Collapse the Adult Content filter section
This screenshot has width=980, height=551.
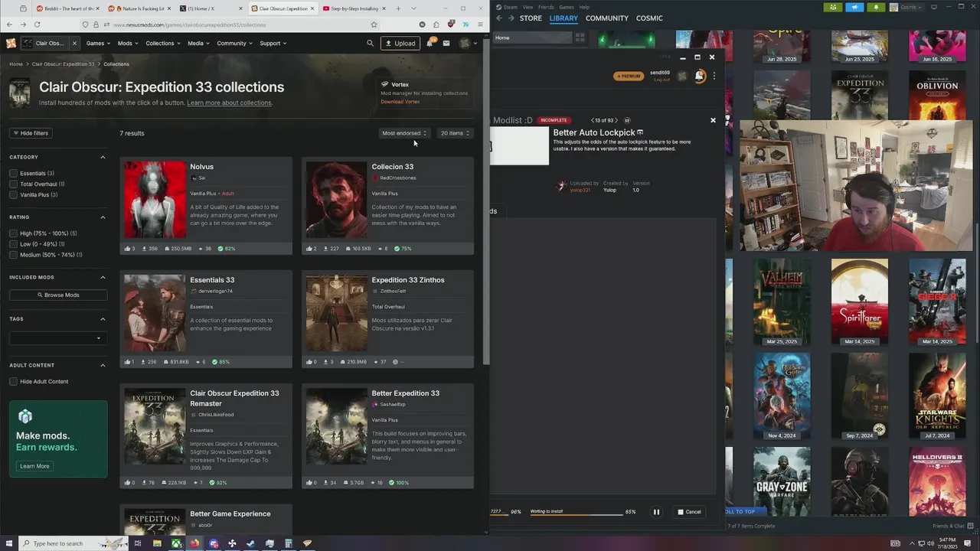click(103, 365)
